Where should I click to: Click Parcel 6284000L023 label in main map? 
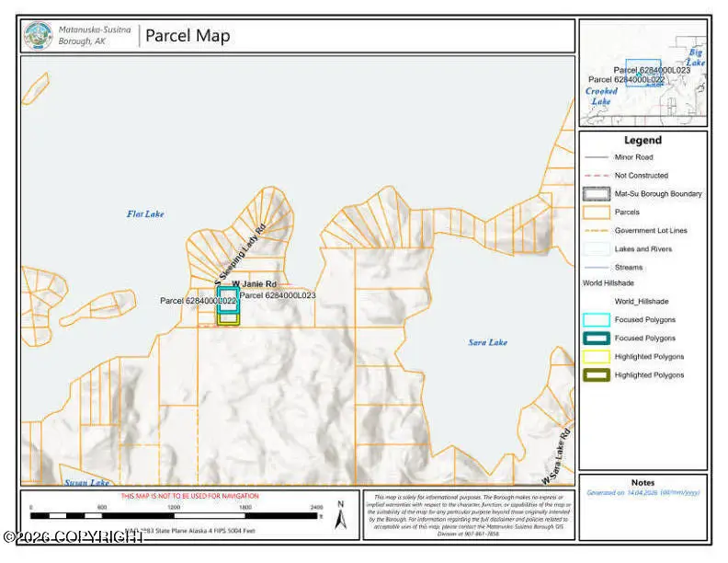click(x=278, y=296)
